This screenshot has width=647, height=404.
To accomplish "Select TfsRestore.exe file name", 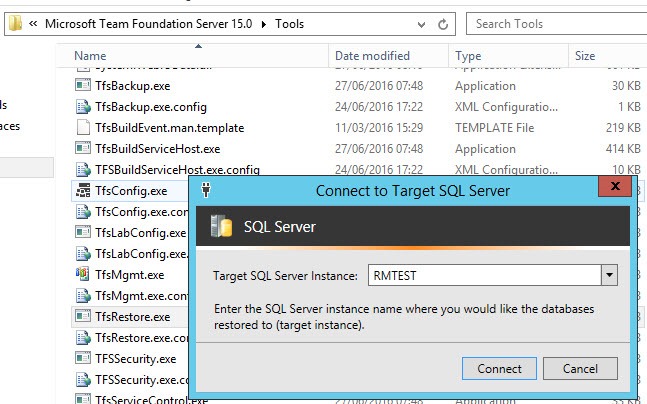I will 132,317.
